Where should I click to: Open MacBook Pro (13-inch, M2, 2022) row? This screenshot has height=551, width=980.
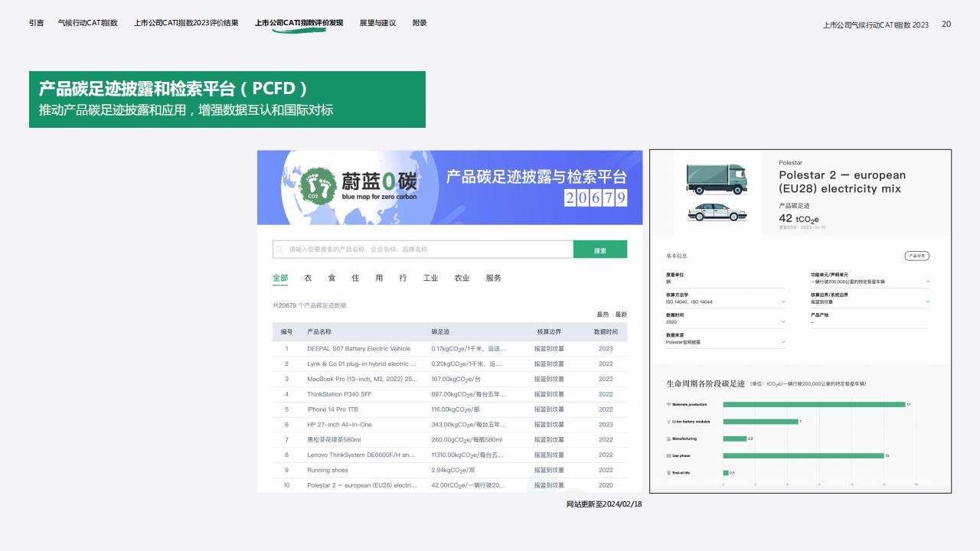pos(449,379)
